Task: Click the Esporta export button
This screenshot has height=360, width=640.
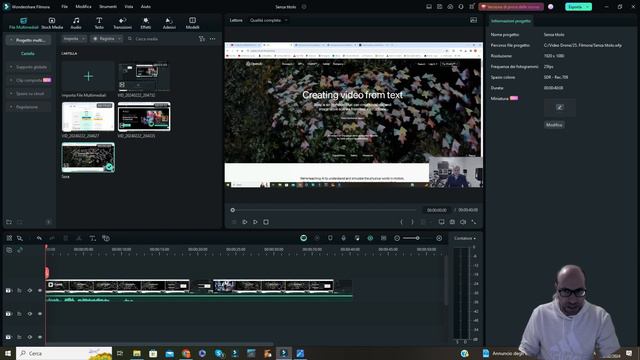Action: click(578, 7)
